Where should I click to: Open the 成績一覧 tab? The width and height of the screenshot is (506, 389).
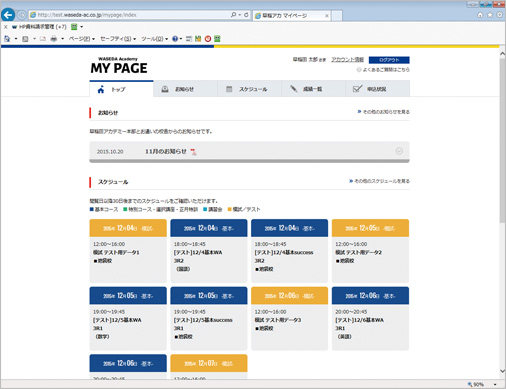coord(313,89)
